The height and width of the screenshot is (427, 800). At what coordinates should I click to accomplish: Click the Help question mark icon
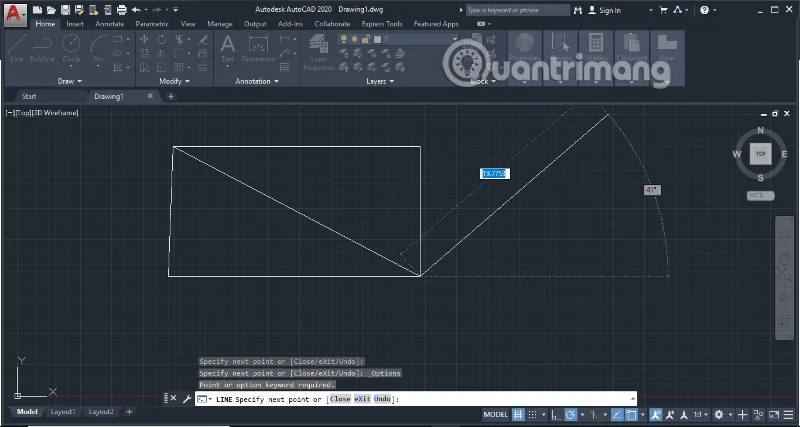705,10
